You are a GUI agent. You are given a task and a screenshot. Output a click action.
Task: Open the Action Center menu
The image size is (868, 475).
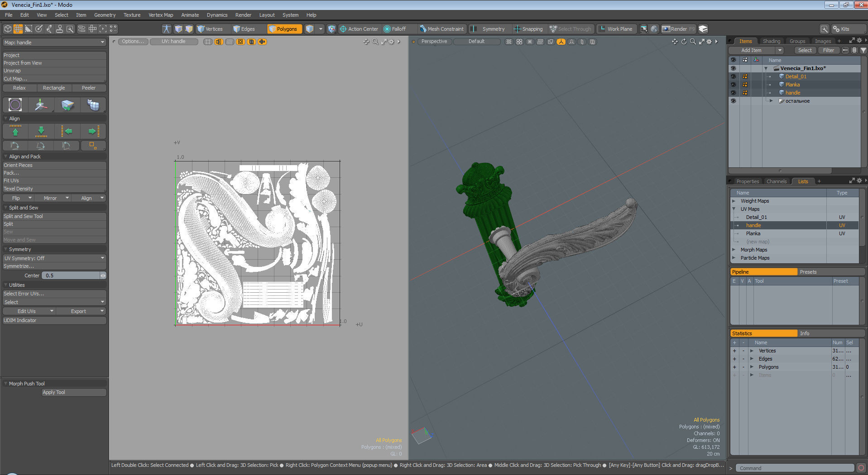tap(359, 29)
